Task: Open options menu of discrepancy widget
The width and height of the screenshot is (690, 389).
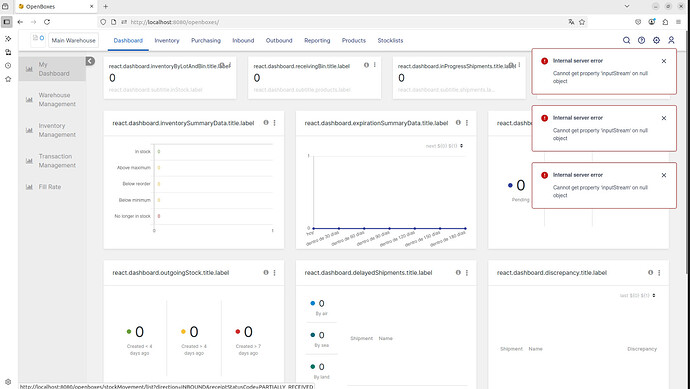Action: click(659, 272)
